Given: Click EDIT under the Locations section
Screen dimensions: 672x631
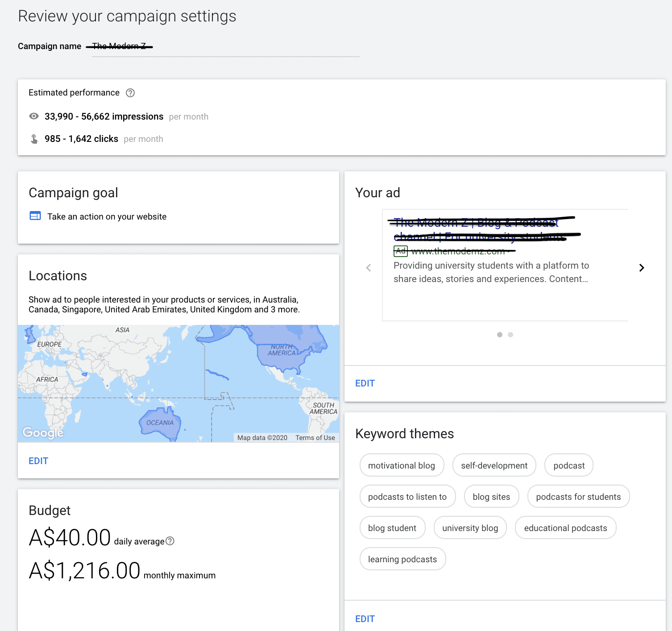Looking at the screenshot, I should (x=38, y=461).
